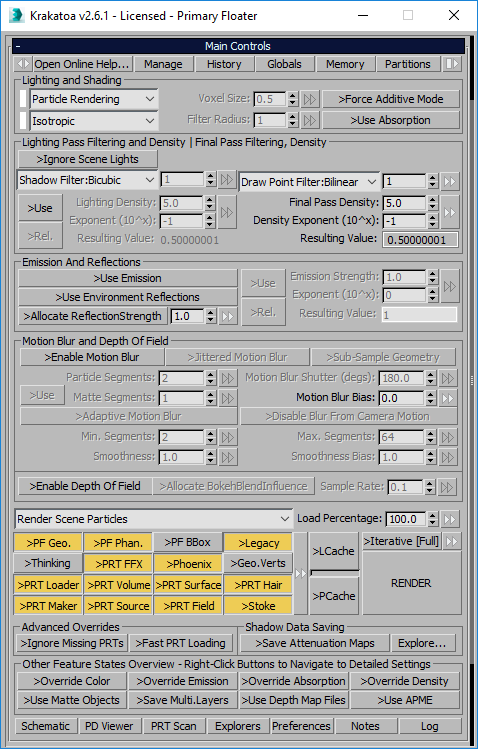Image resolution: width=478 pixels, height=749 pixels.
Task: Open the PRT Scan button
Action: tap(174, 726)
